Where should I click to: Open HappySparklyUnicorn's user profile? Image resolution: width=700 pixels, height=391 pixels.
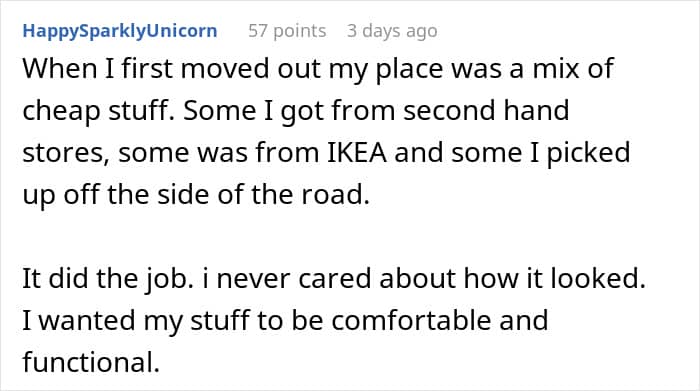pos(120,31)
